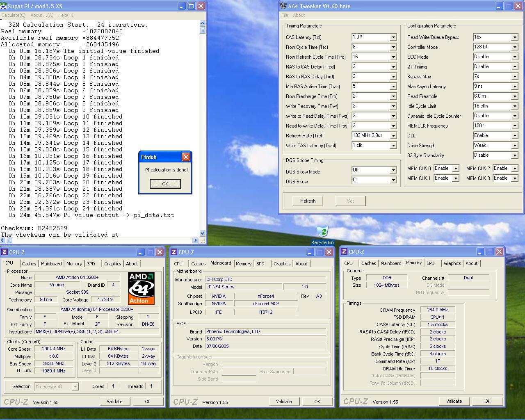Screen dimensions: 525x420
Task: Close the CPU-Z Mainboard window
Action: 329,252
